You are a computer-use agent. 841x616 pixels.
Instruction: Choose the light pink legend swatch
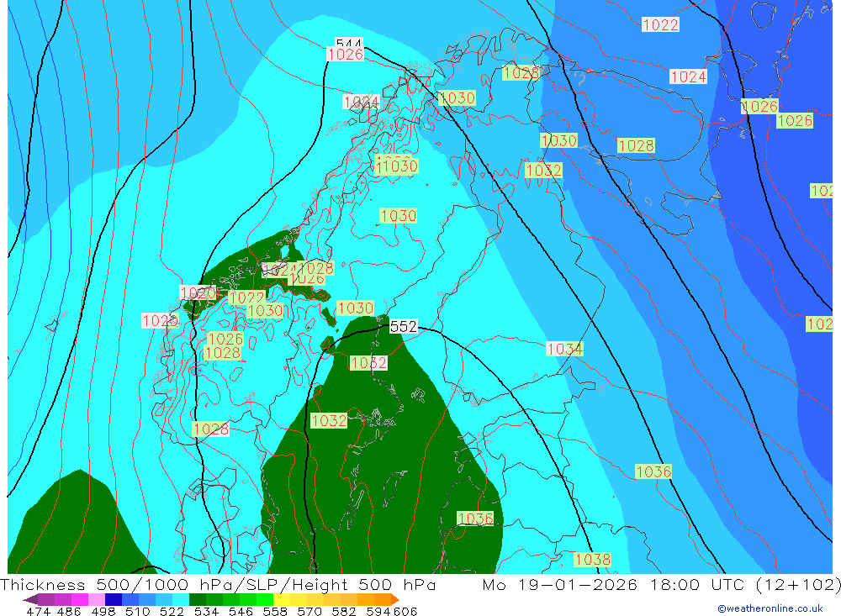pyautogui.click(x=97, y=599)
